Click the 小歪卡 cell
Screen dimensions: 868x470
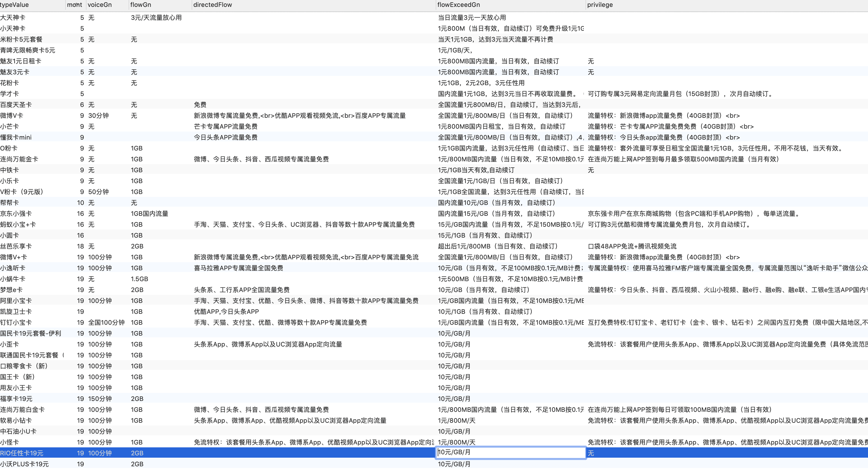[x=9, y=344]
